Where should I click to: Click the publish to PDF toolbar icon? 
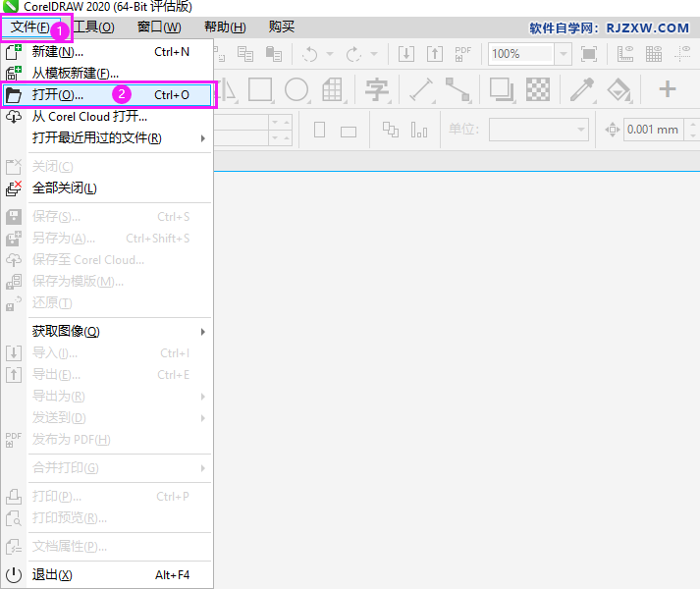[463, 54]
